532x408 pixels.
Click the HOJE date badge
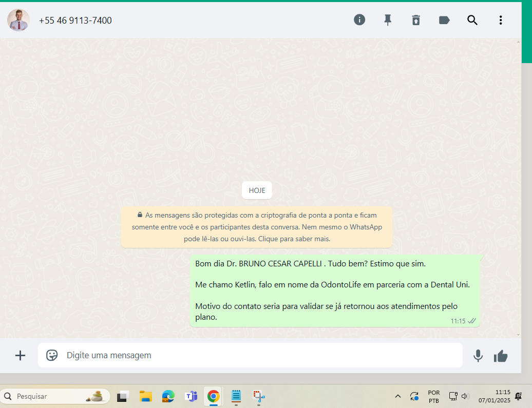[257, 190]
